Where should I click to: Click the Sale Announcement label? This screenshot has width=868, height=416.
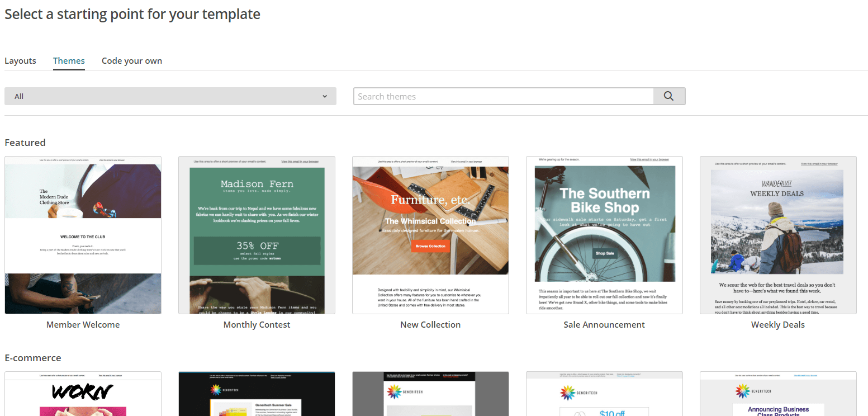pyautogui.click(x=604, y=324)
